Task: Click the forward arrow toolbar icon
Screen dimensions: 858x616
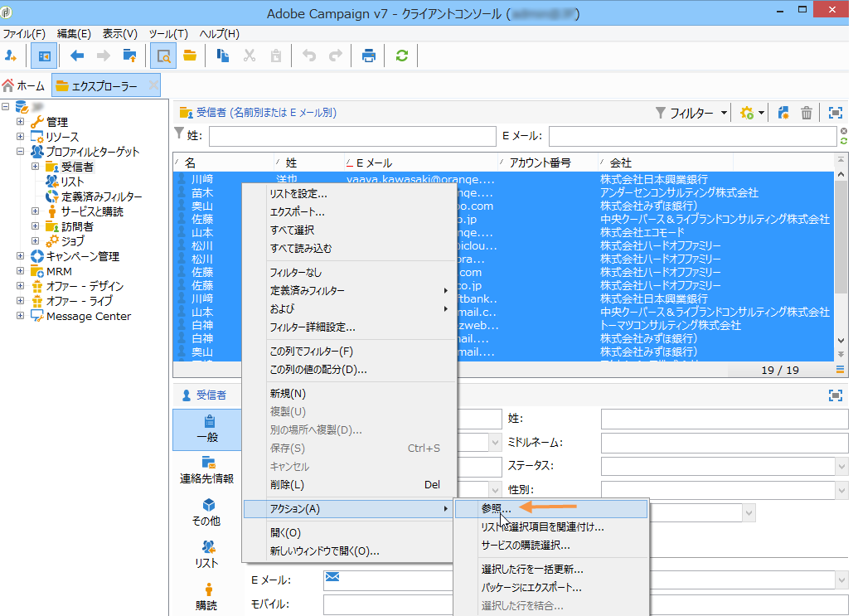Action: (104, 56)
